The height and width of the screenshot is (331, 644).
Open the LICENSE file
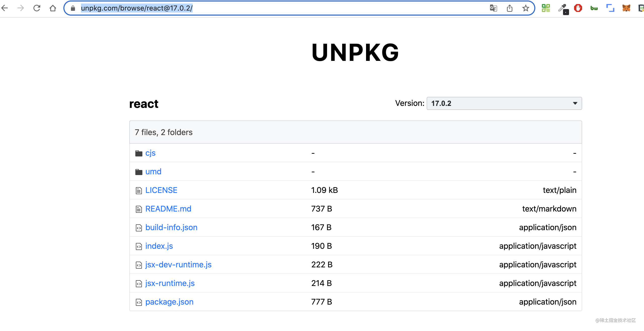coord(161,190)
